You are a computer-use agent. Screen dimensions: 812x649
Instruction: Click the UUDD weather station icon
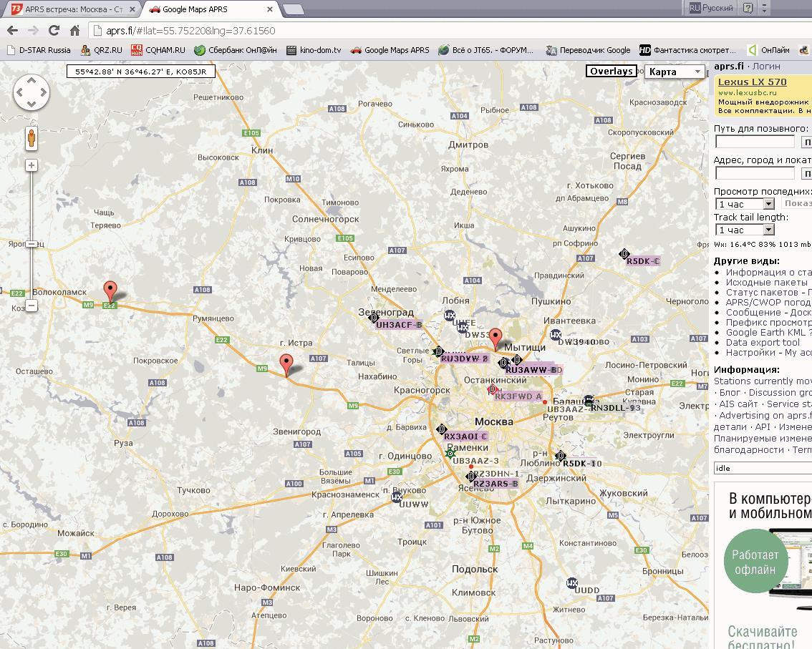pos(571,583)
